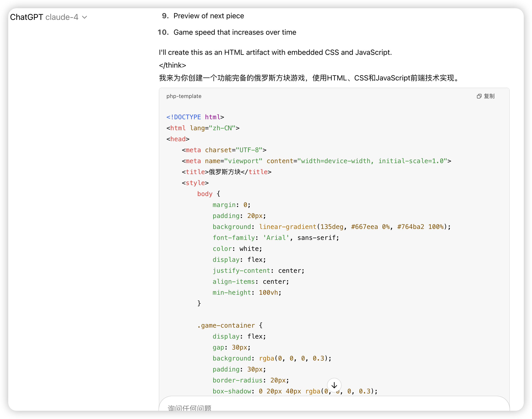Click the closing think tag text

[x=172, y=65]
